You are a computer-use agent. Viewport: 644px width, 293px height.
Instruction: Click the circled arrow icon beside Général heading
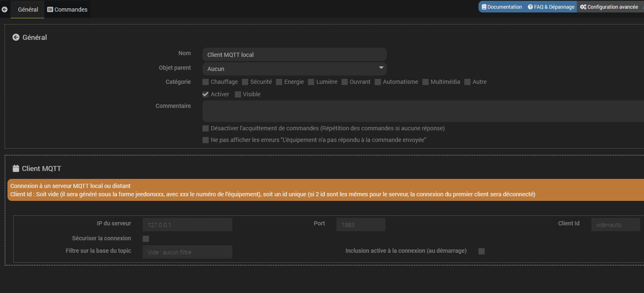click(x=16, y=37)
